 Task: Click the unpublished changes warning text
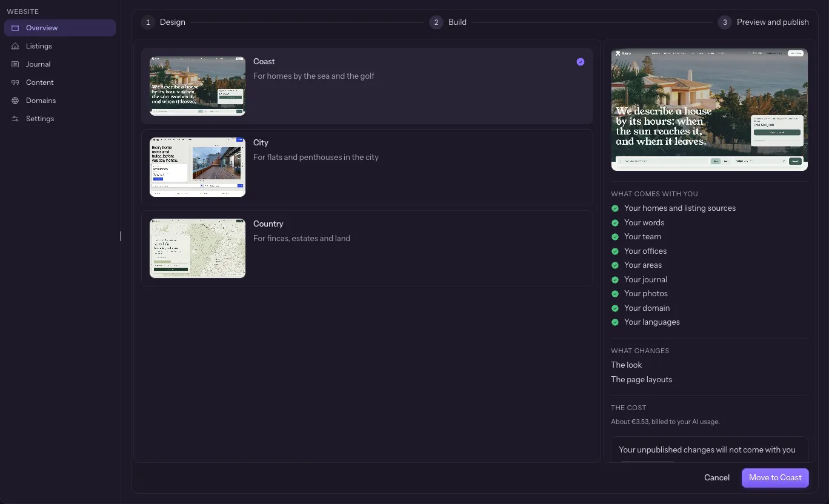pyautogui.click(x=707, y=450)
